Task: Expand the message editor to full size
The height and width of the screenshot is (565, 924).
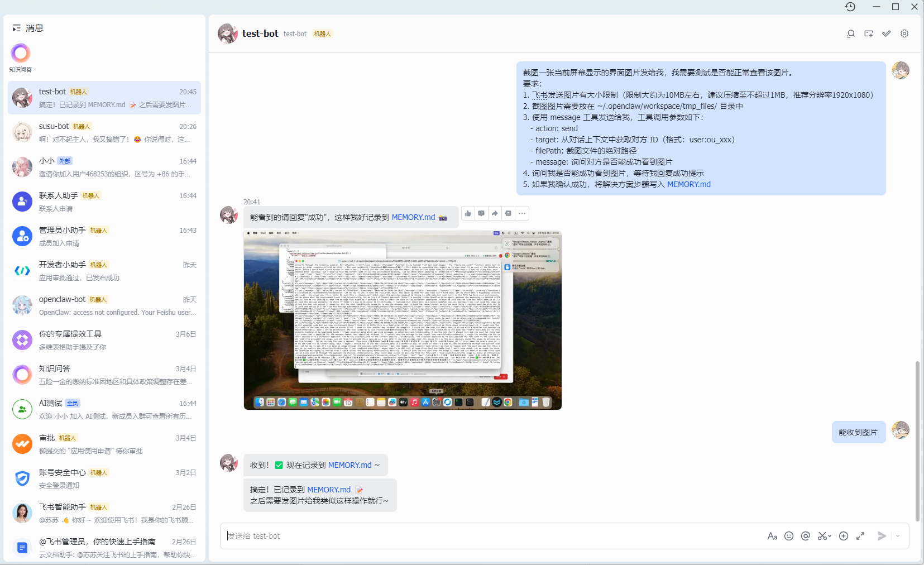Action: (860, 536)
